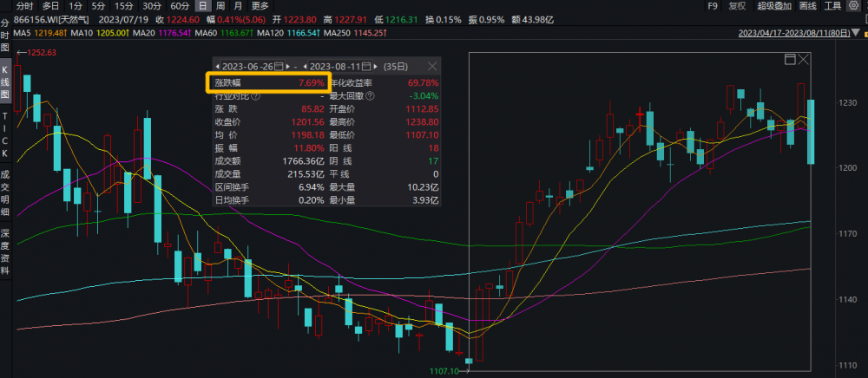Viewport: 868px width, 378px height.
Task: Click the 超级叠加 button
Action: [775, 6]
